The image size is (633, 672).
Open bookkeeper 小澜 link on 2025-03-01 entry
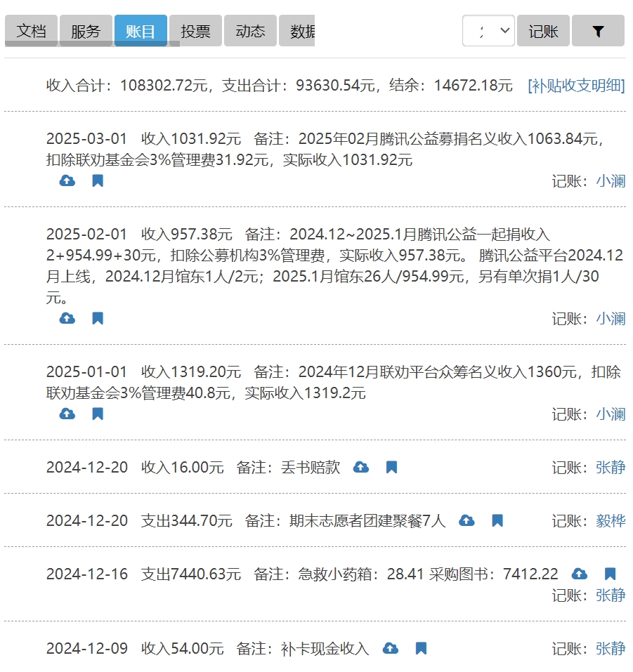[x=611, y=181]
